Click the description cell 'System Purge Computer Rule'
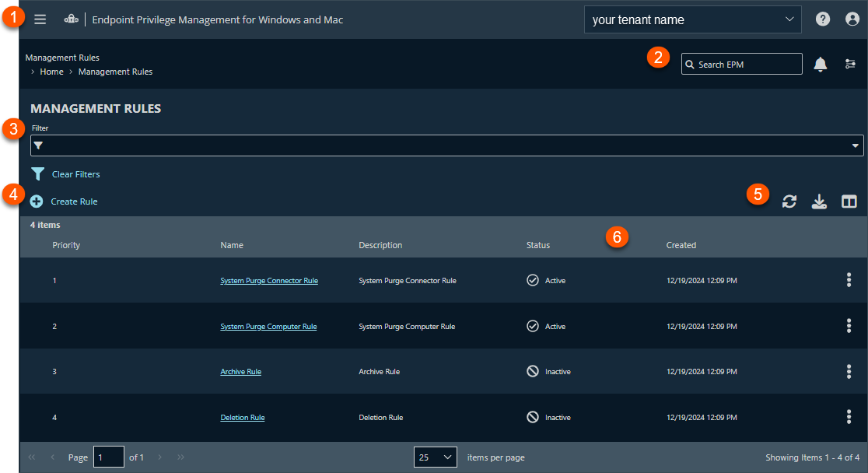This screenshot has height=473, width=868. pos(407,326)
